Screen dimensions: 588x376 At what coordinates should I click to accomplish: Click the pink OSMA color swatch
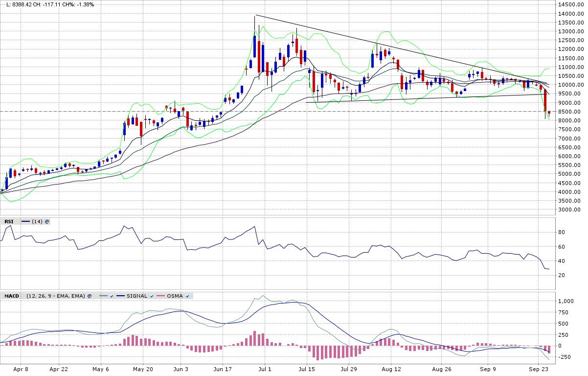(160, 296)
